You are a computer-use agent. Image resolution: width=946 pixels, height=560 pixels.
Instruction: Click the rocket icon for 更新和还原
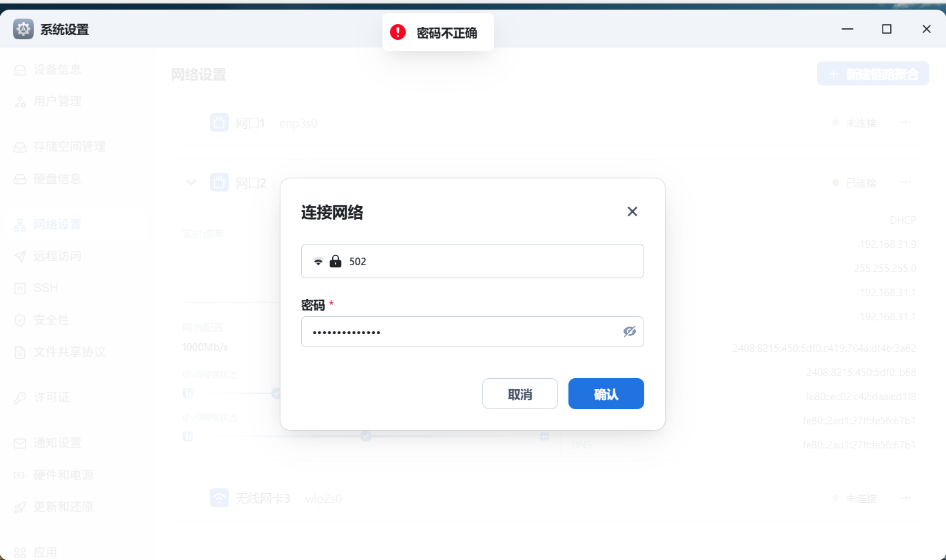21,507
